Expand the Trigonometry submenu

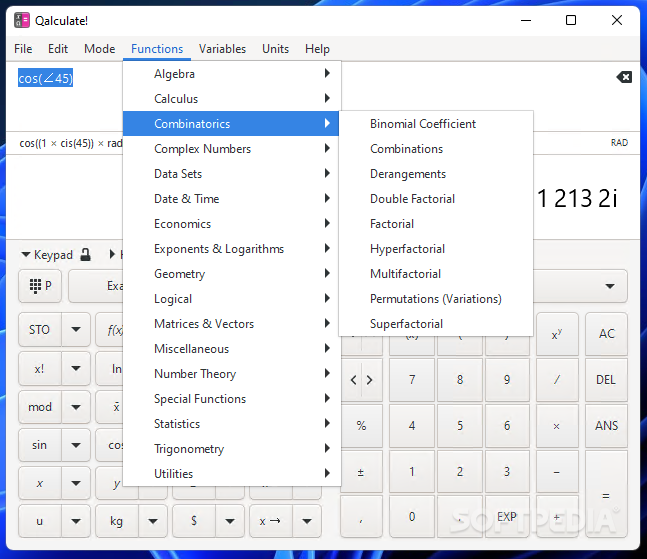tap(231, 448)
